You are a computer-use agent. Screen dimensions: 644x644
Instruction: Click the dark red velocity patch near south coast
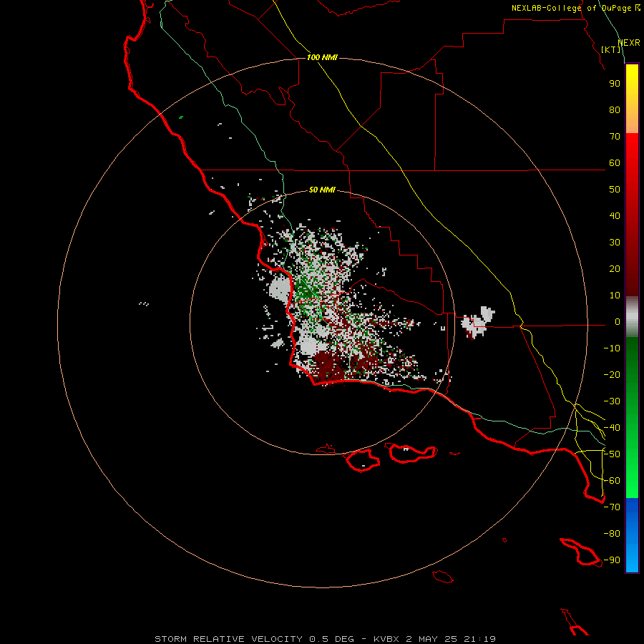pyautogui.click(x=330, y=366)
